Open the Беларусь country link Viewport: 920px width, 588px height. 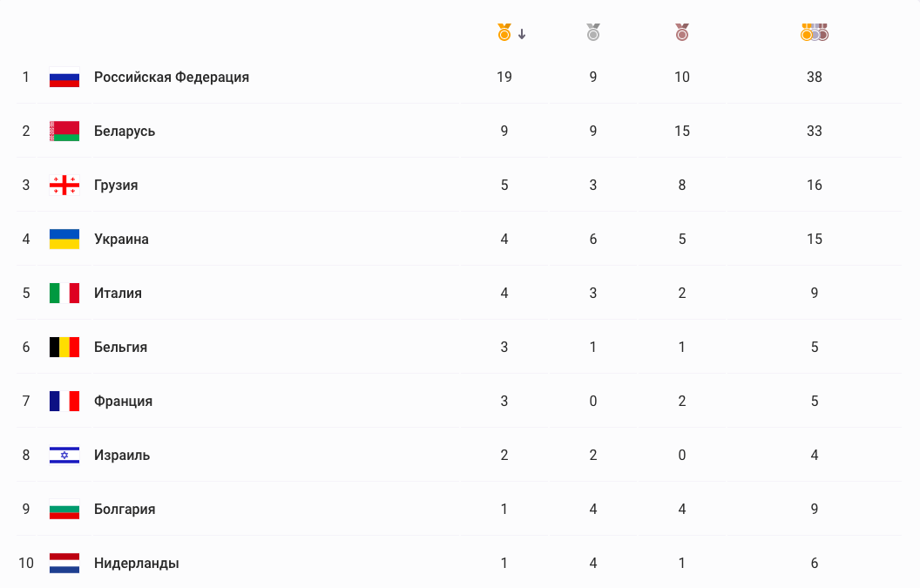click(125, 132)
